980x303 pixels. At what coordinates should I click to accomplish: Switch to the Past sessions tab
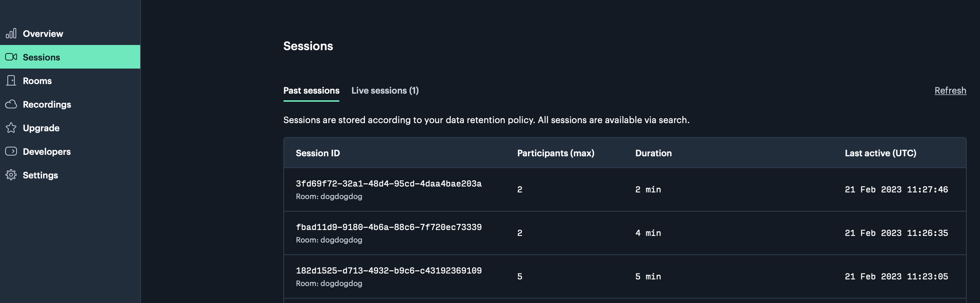pyautogui.click(x=311, y=90)
